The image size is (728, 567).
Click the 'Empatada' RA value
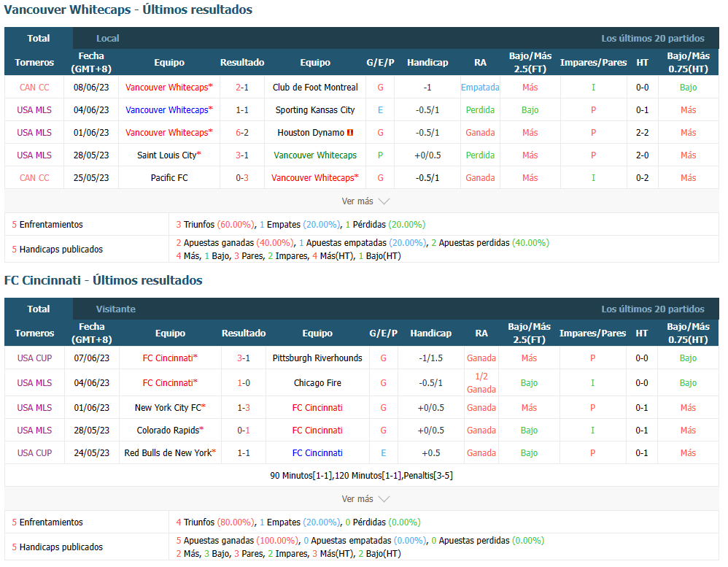point(480,88)
